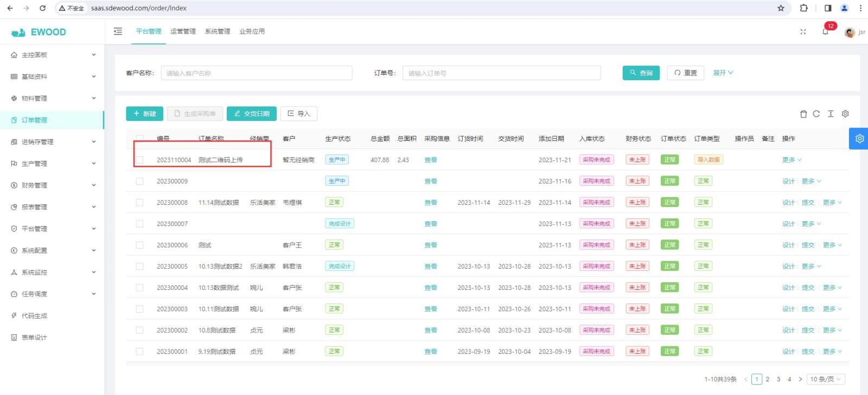868x395 pixels.
Task: Click 提交 link for order 202300006
Action: (808, 245)
